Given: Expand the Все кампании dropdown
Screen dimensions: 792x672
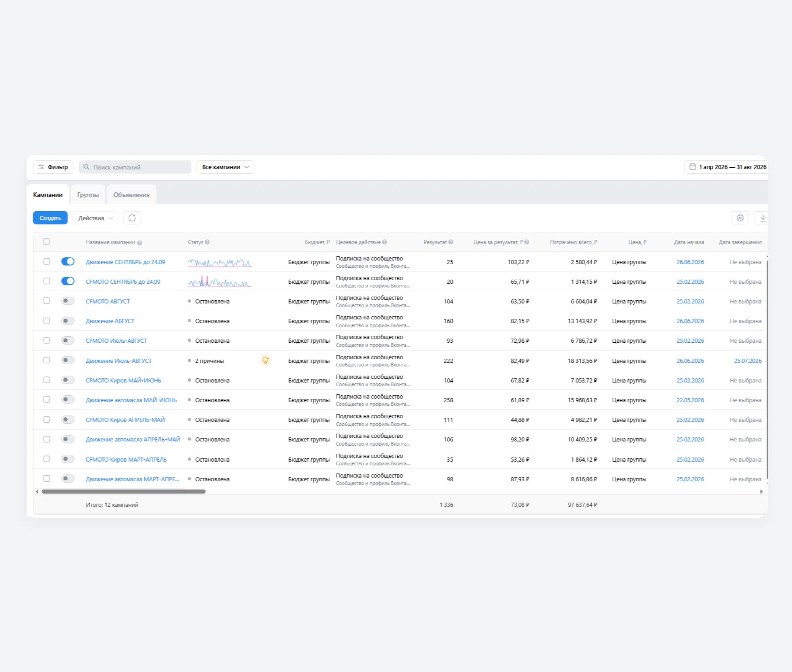Looking at the screenshot, I should tap(225, 167).
